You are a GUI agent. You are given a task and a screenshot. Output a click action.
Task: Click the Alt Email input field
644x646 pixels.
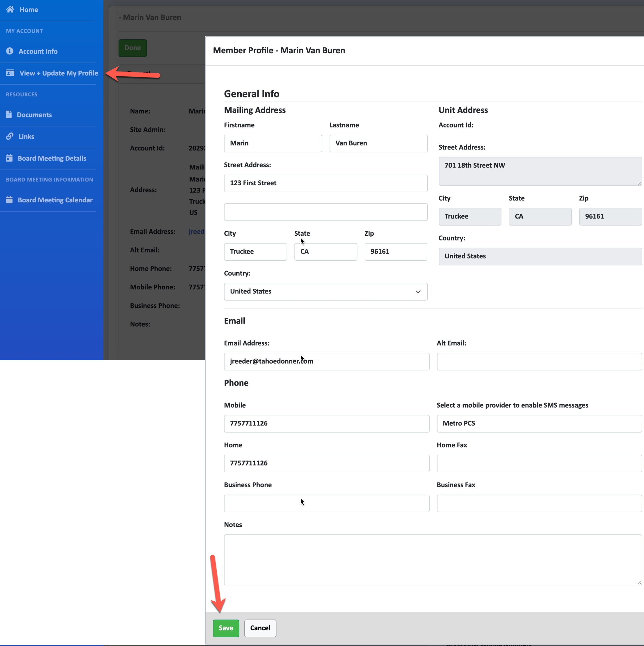point(539,361)
